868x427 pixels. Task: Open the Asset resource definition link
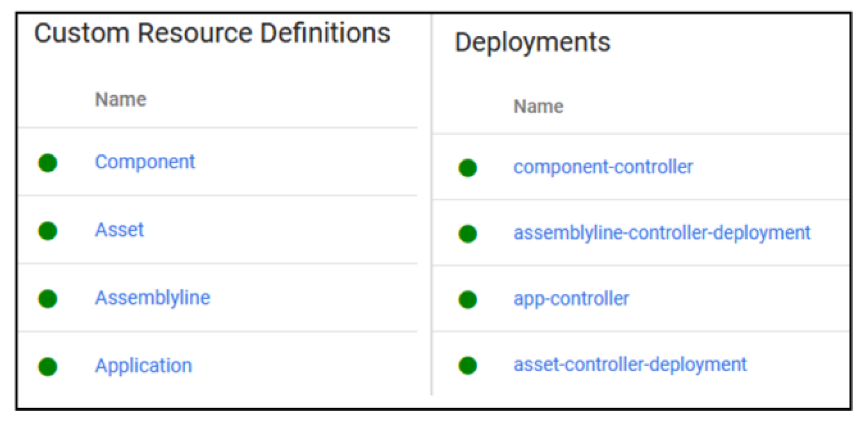119,230
